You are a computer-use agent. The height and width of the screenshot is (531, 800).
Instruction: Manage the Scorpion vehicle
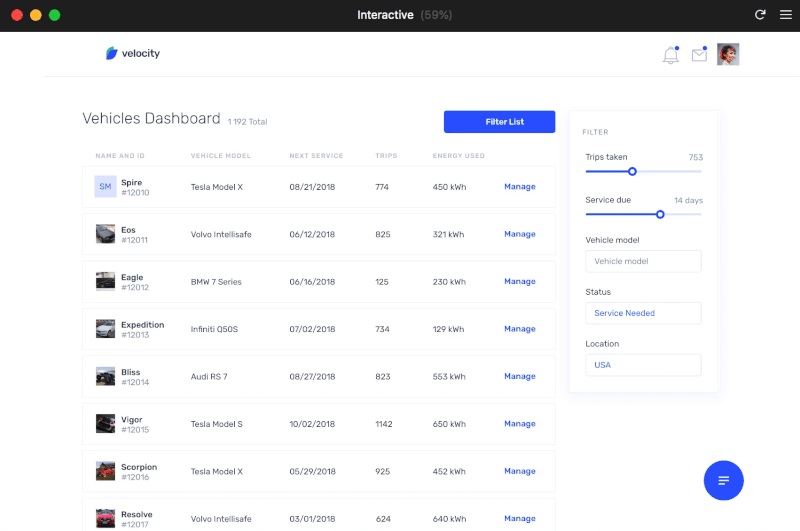519,471
